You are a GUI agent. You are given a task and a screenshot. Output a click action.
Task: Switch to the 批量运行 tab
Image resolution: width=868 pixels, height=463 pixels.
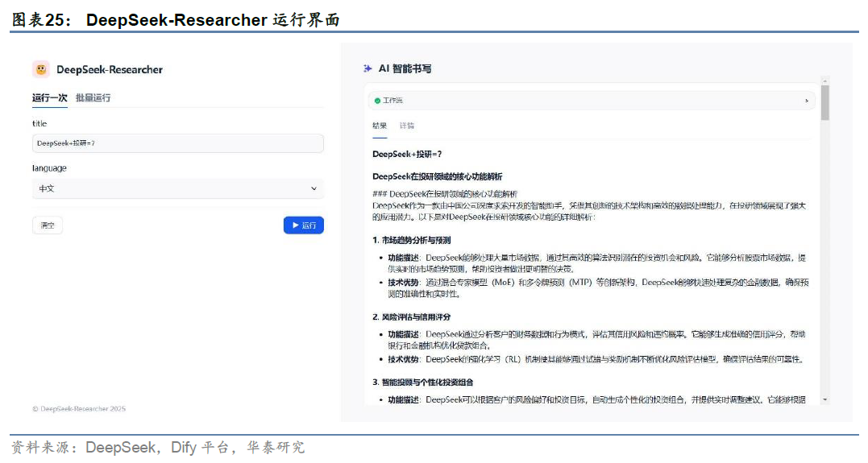93,98
